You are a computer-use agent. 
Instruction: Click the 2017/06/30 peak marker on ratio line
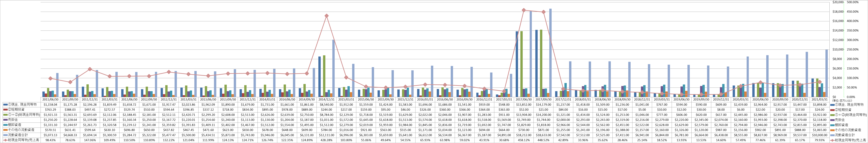pyautogui.click(x=524, y=10)
